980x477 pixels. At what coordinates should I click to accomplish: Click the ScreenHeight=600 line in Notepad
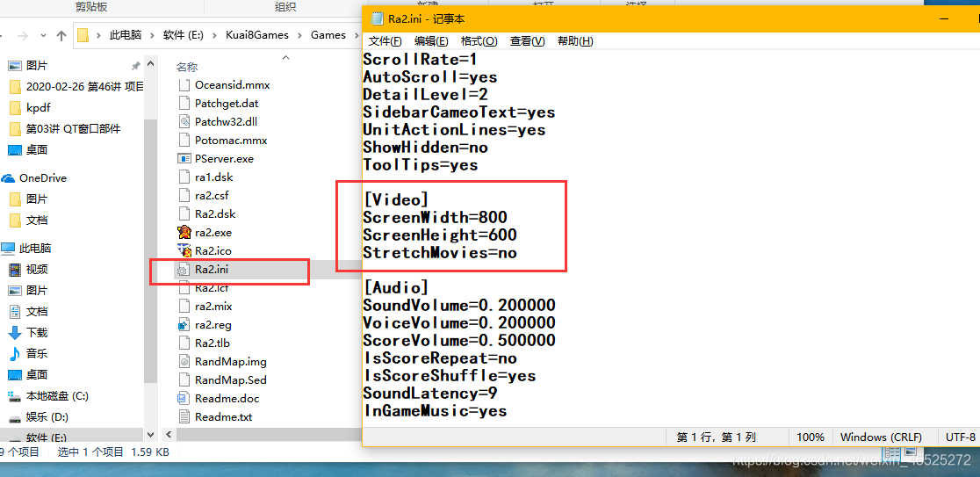point(440,235)
